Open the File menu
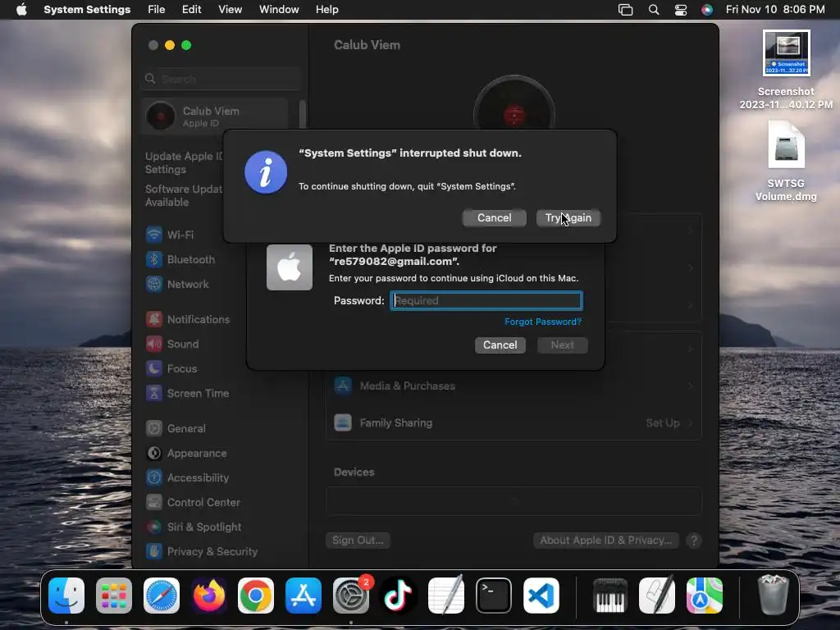This screenshot has height=630, width=840. tap(157, 10)
